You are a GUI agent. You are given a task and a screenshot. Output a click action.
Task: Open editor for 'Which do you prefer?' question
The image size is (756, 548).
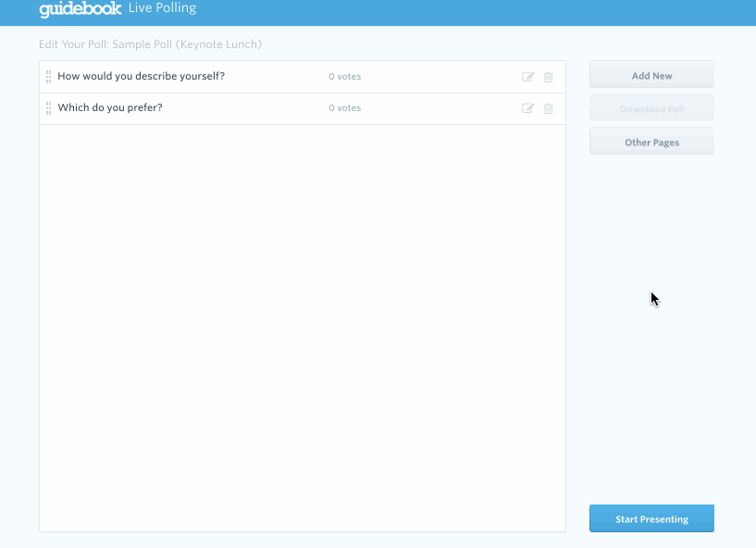tap(528, 108)
